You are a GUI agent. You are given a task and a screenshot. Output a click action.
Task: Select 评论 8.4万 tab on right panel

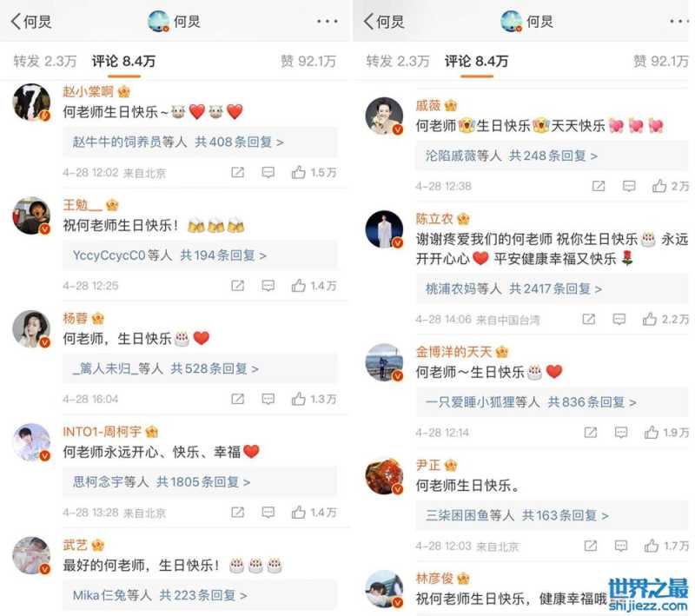coord(476,61)
